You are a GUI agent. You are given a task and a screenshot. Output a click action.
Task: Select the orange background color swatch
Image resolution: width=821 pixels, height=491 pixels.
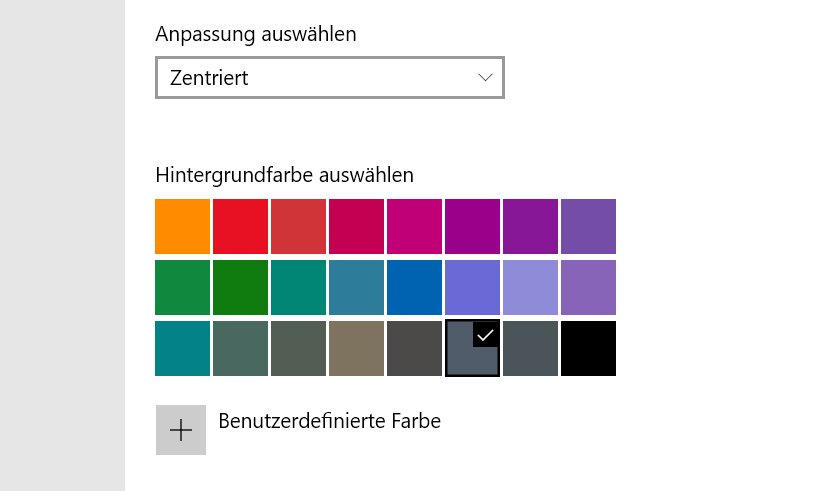(183, 227)
